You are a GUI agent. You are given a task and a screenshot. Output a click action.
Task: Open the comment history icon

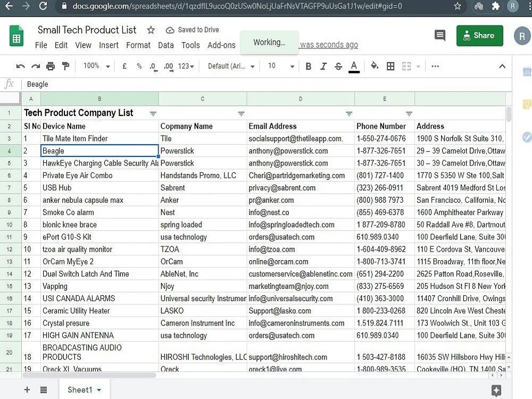(440, 35)
